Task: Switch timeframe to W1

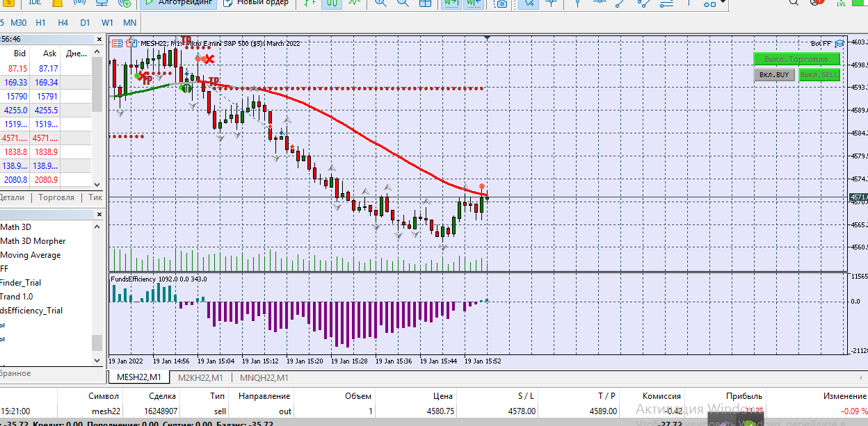Action: (x=107, y=23)
